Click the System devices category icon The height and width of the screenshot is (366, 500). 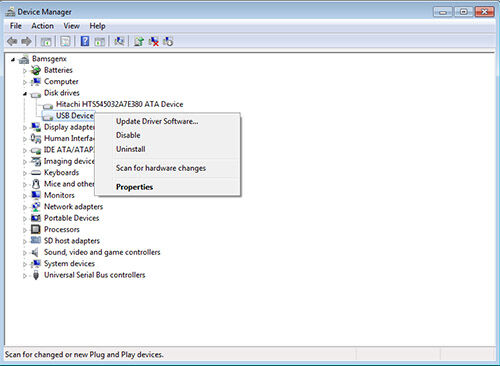tap(36, 264)
